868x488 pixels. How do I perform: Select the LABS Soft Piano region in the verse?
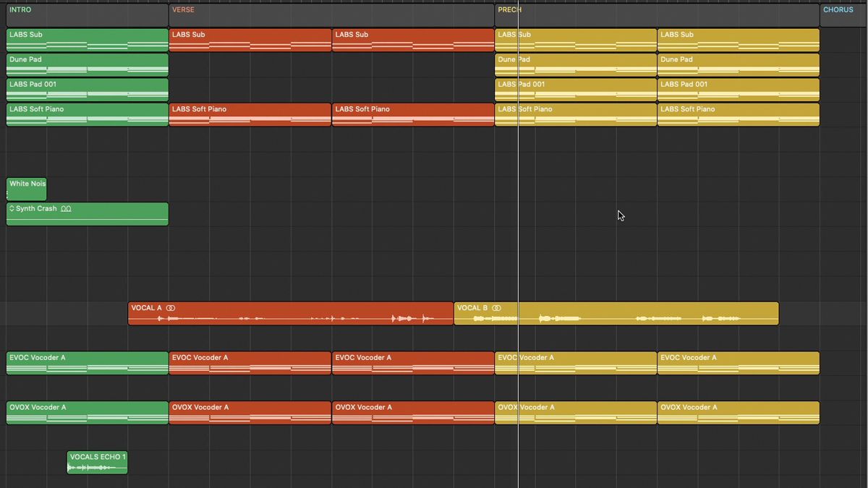coord(250,114)
